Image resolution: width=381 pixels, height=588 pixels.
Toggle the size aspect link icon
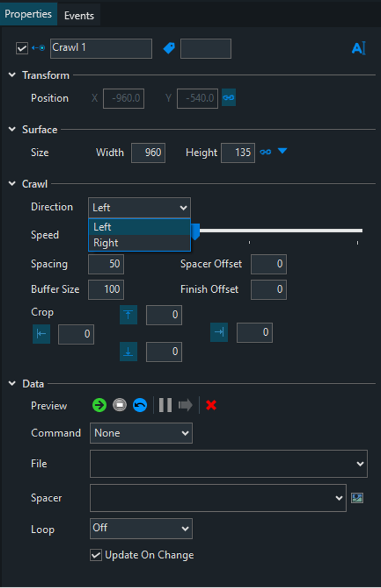265,152
